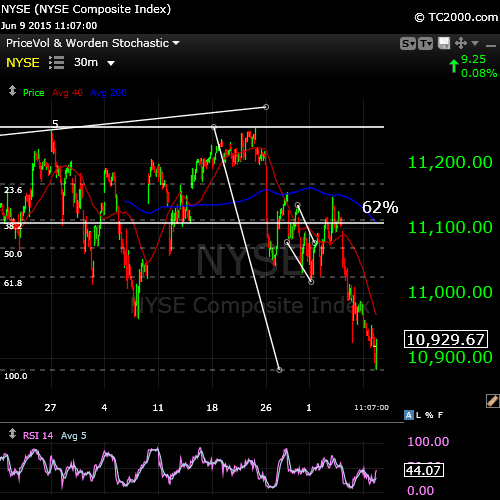
Task: Click the 38.2 Fibonacci level label
Action: coord(13,226)
